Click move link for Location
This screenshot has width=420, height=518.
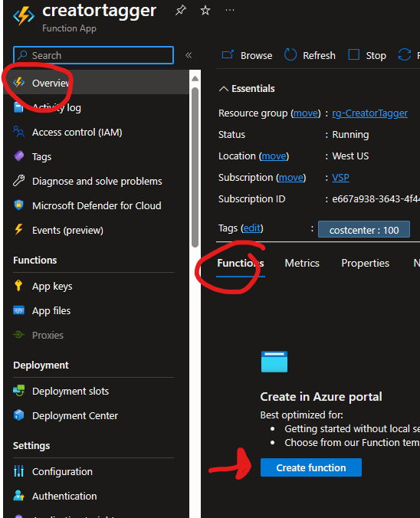pos(274,156)
